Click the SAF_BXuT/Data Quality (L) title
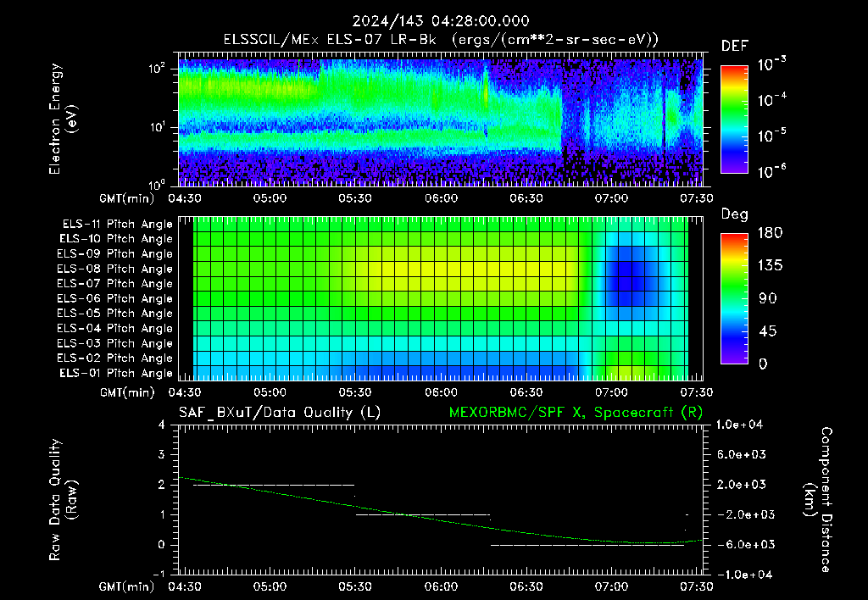Screen dimensions: 868x600 point(280,413)
